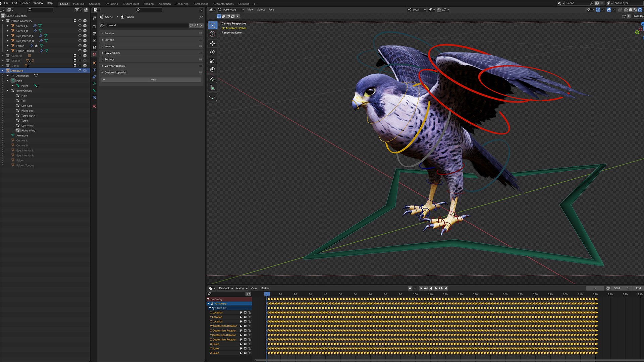Mute the X Location channel checkbox

pos(245,312)
